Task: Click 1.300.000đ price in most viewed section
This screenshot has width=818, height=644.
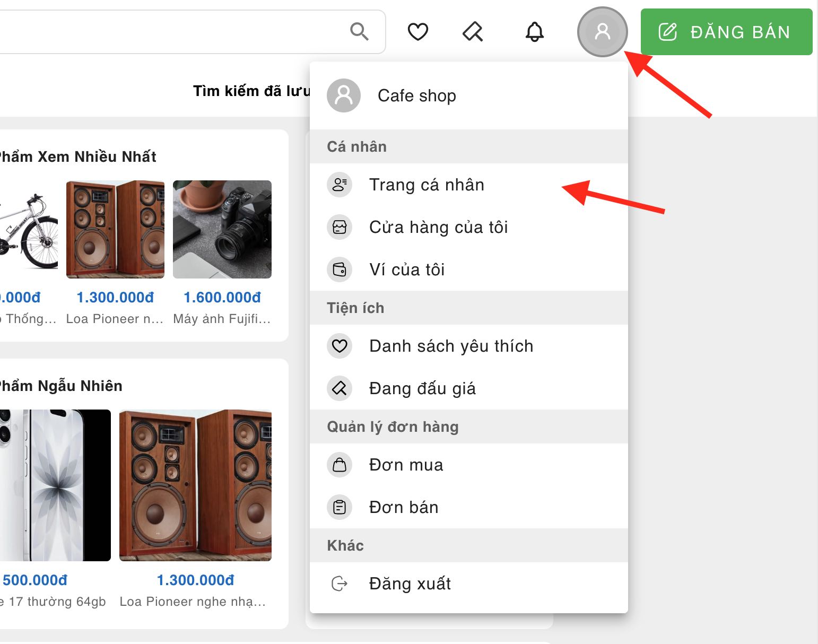Action: coord(115,298)
